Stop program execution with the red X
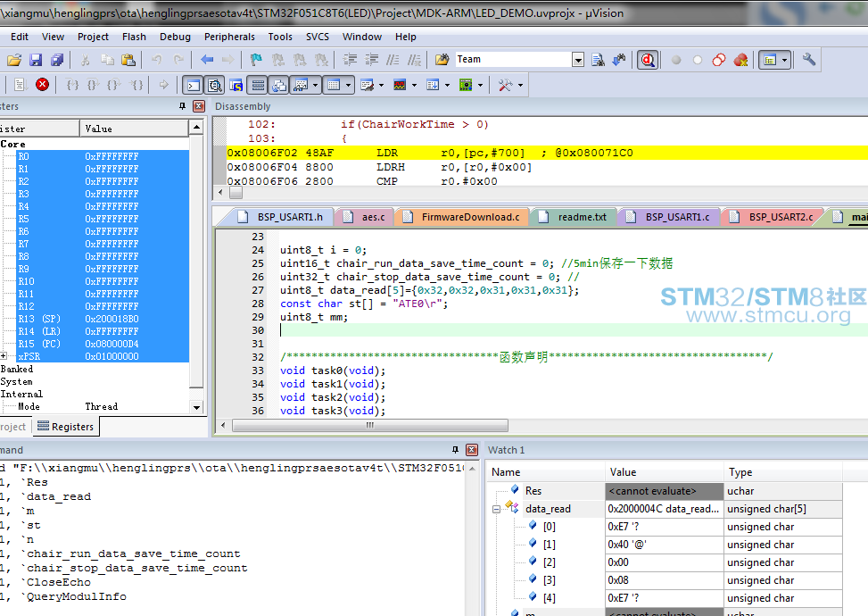The height and width of the screenshot is (616, 868). point(42,85)
